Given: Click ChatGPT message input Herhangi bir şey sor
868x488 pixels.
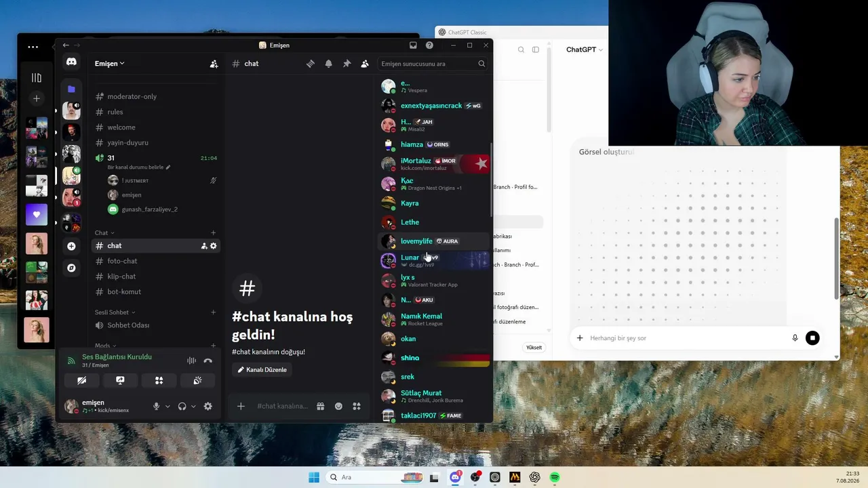Looking at the screenshot, I should click(x=686, y=338).
